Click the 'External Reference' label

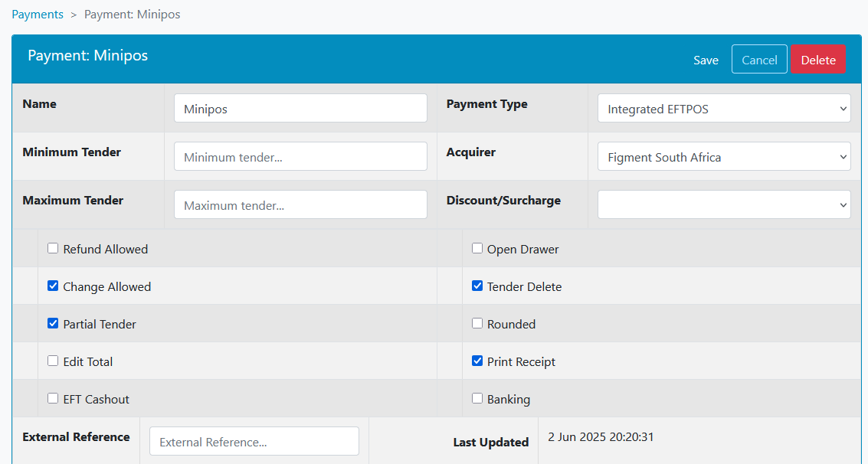77,437
